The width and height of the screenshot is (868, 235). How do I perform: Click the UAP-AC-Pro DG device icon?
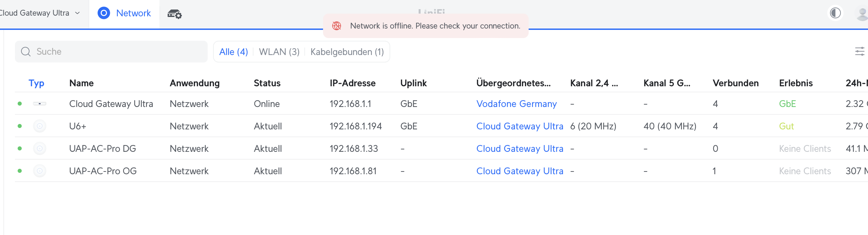[40, 148]
